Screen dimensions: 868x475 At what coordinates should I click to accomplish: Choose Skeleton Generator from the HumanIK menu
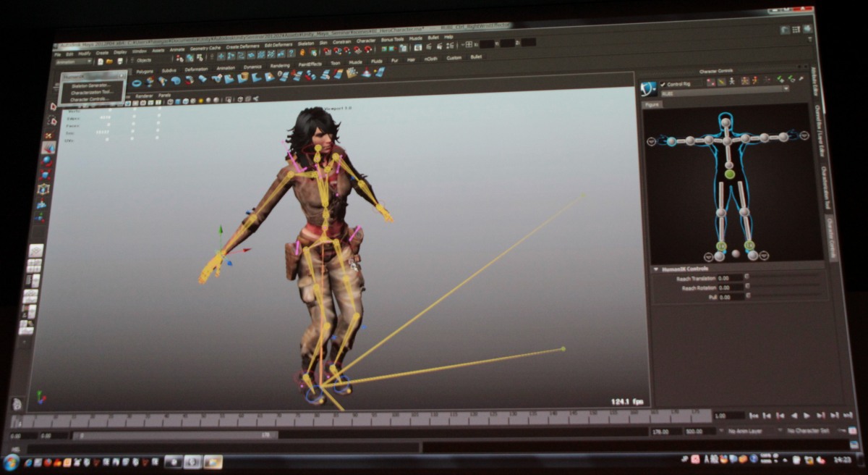point(90,85)
